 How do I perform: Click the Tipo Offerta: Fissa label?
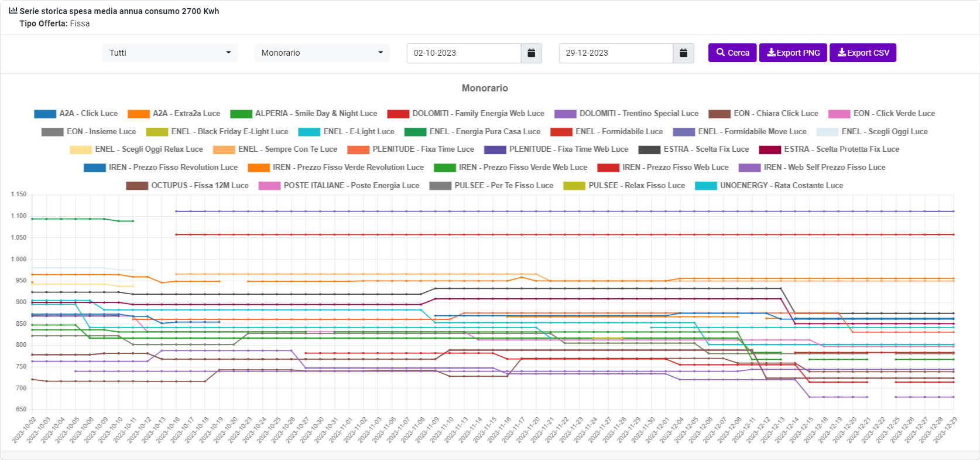(54, 23)
